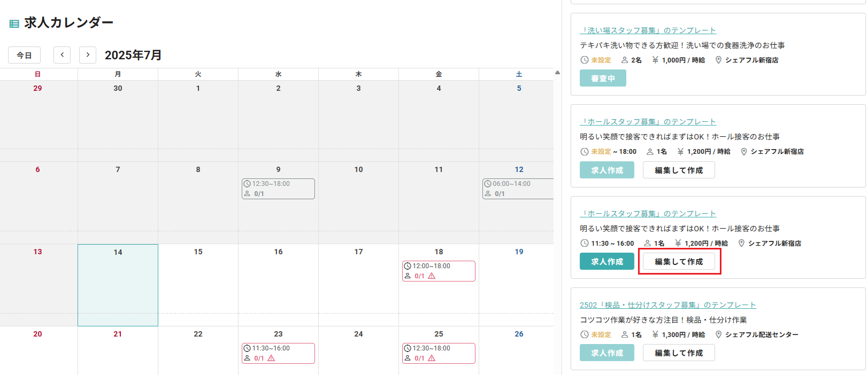Advance to next month with right chevron

pos(88,55)
